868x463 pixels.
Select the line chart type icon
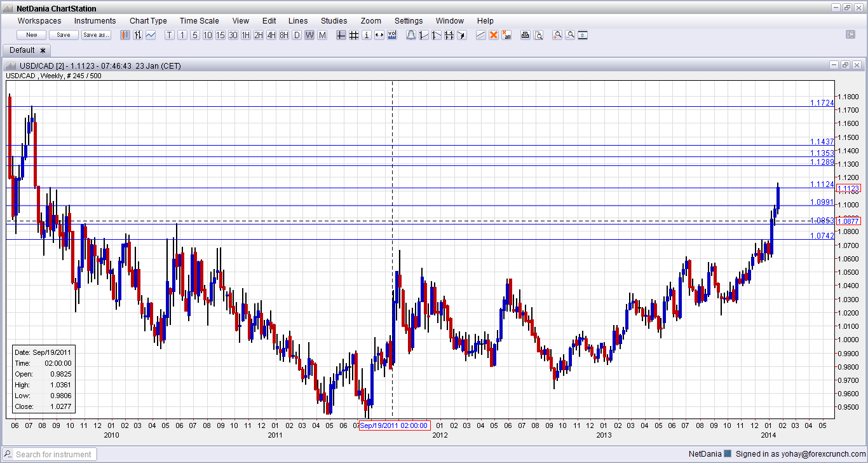point(151,35)
